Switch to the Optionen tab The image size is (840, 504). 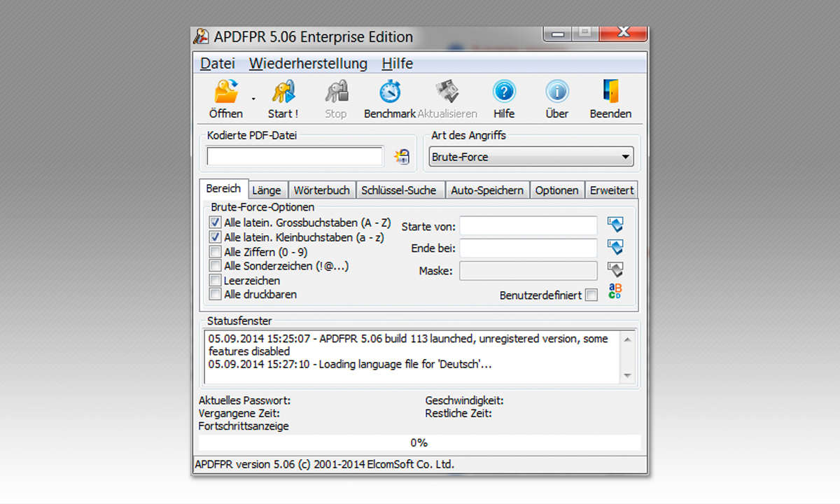tap(557, 190)
